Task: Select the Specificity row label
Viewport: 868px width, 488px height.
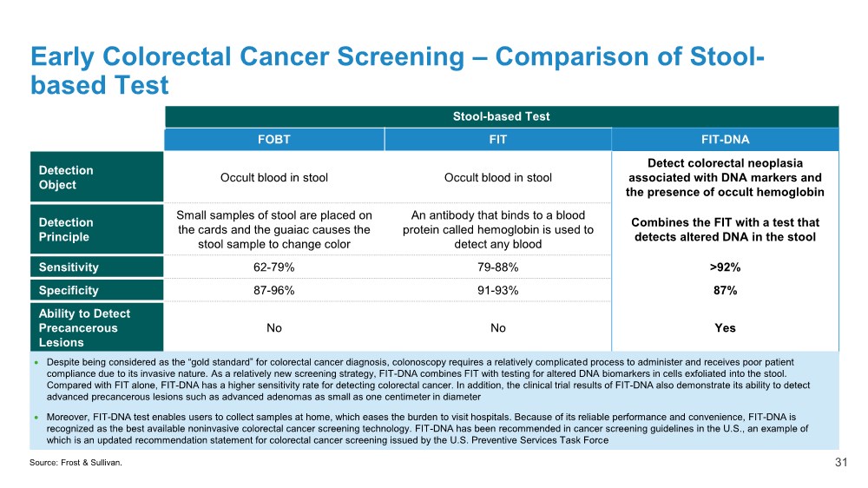Action: click(96, 290)
